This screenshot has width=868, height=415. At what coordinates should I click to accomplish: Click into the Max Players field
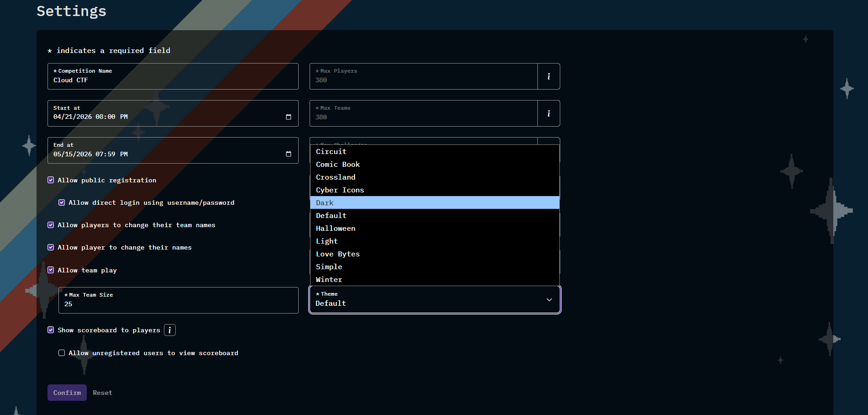424,76
